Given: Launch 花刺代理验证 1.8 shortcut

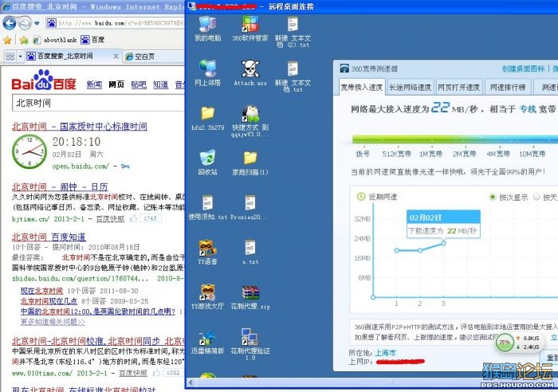Looking at the screenshot, I should click(x=250, y=345).
